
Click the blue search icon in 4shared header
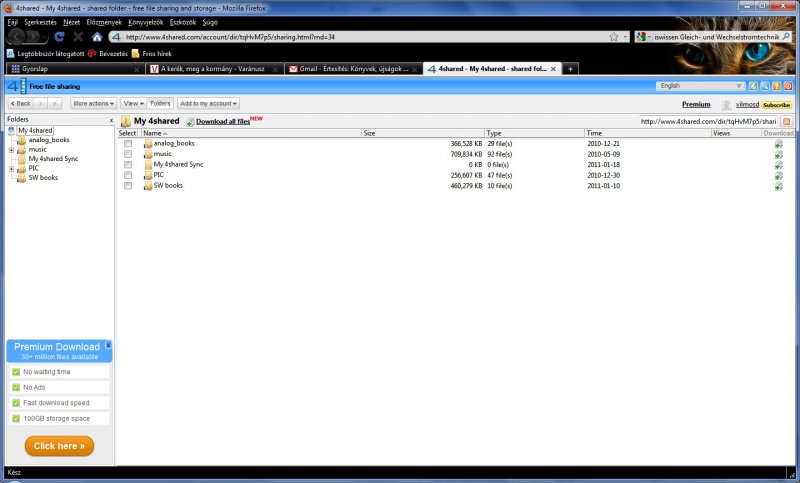click(x=765, y=86)
